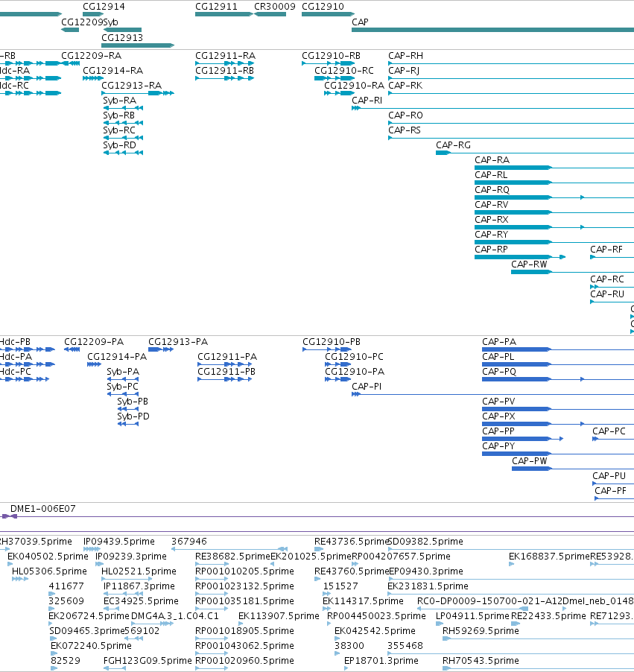This screenshot has height=672, width=634.
Task: Click the CAP-RS transcript
Action: [405, 130]
